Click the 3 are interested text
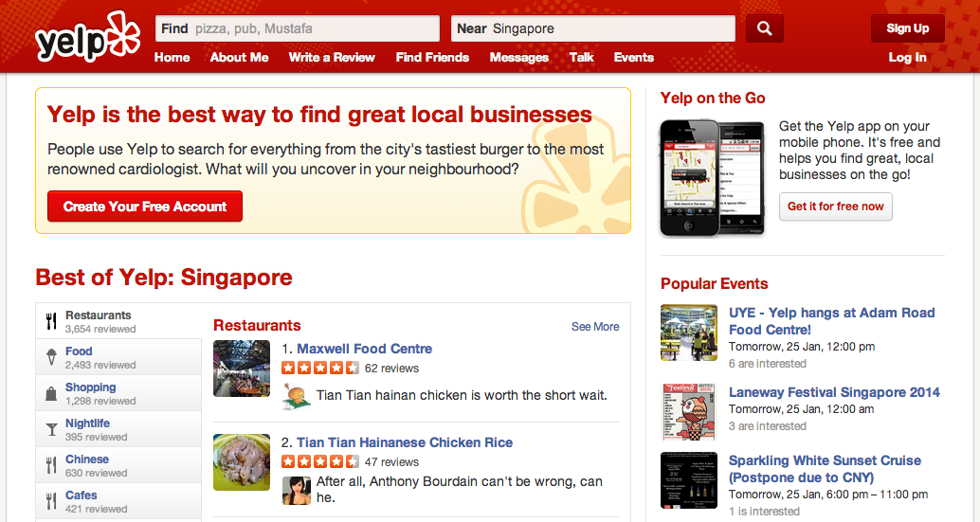This screenshot has width=980, height=522. [768, 426]
